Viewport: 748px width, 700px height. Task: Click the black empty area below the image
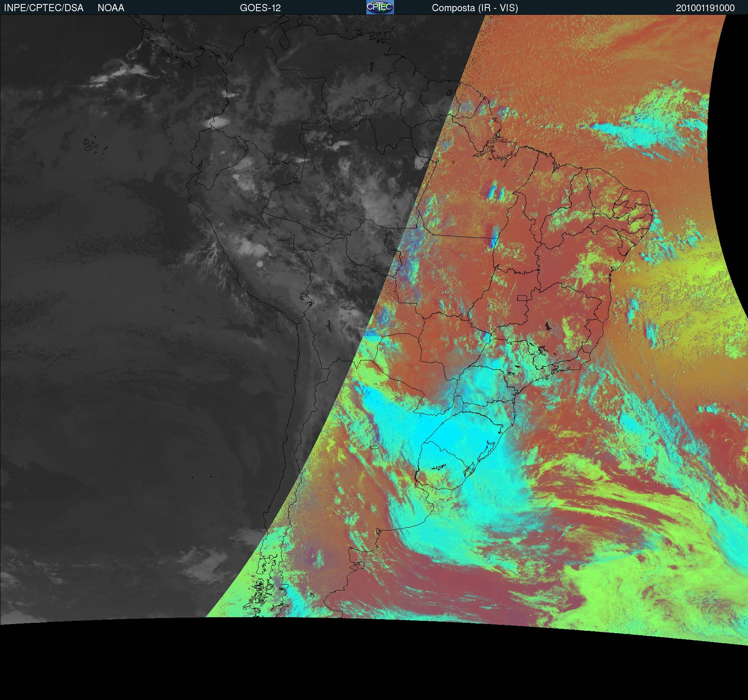(x=360, y=672)
